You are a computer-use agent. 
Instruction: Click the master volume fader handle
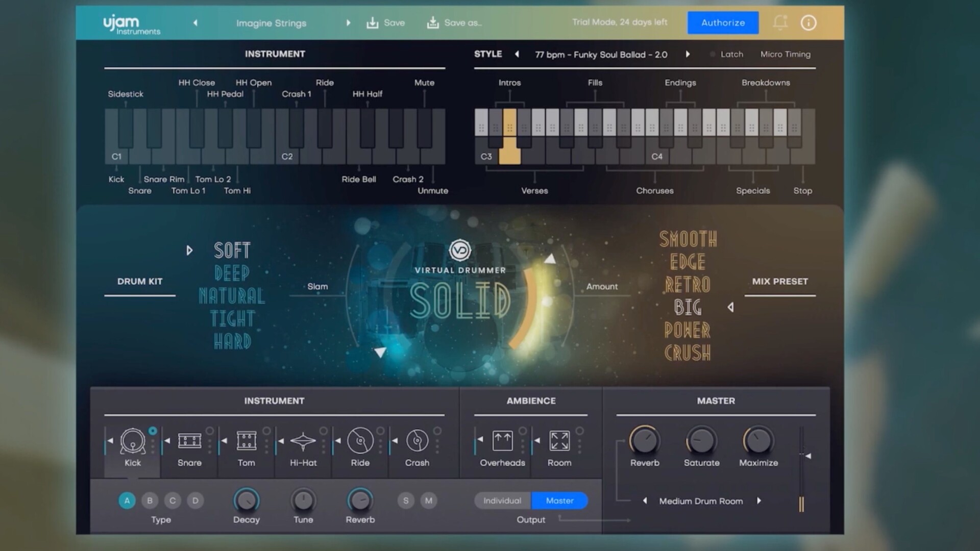pyautogui.click(x=807, y=456)
